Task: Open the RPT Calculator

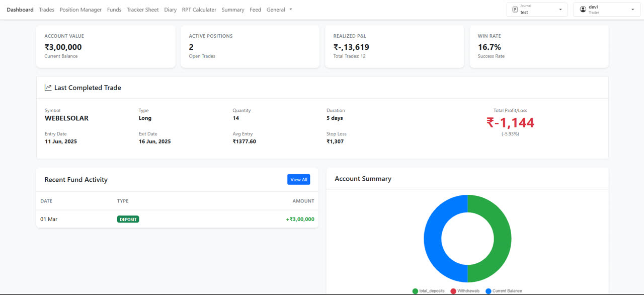Action: click(x=199, y=9)
